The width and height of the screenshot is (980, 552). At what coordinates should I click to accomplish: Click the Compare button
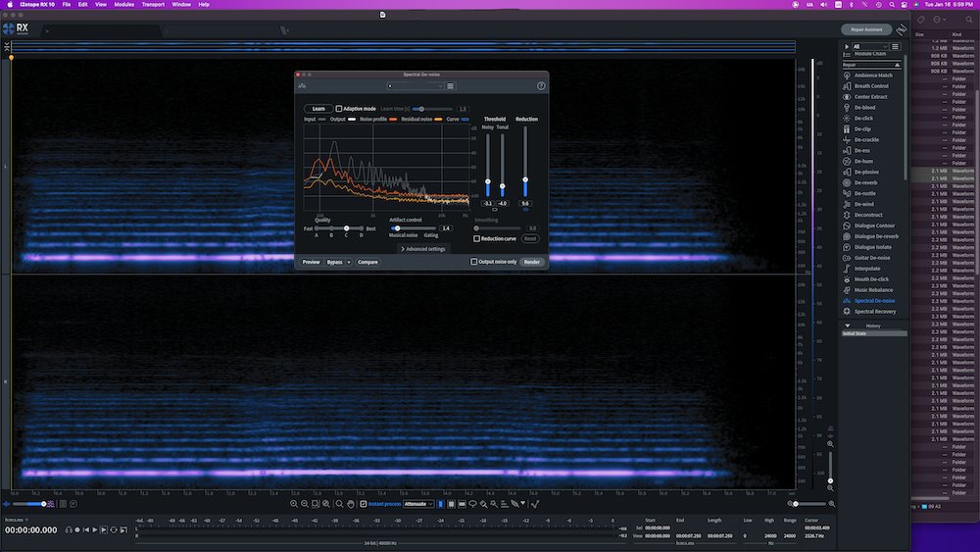pos(367,262)
